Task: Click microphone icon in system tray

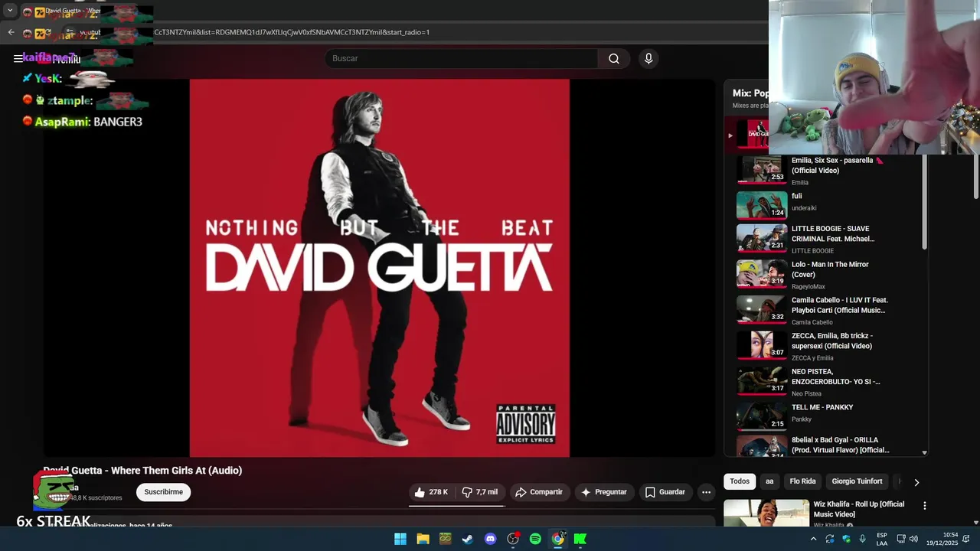Action: 862,539
